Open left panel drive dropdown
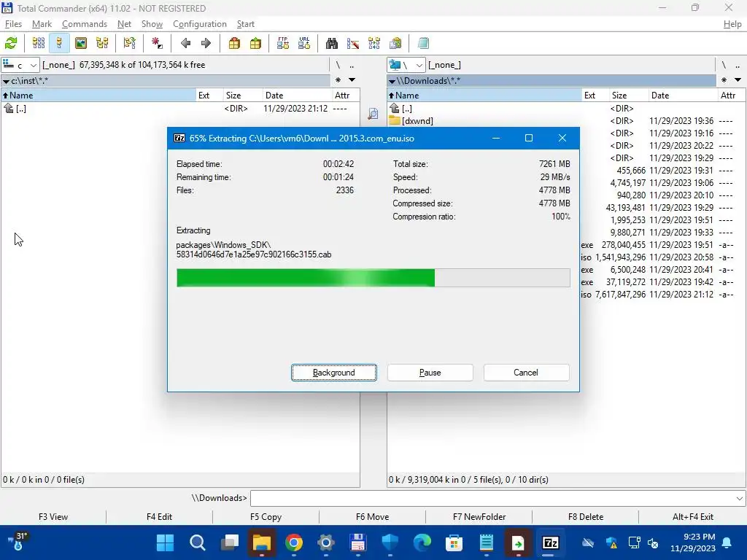Image resolution: width=747 pixels, height=560 pixels. [x=20, y=65]
